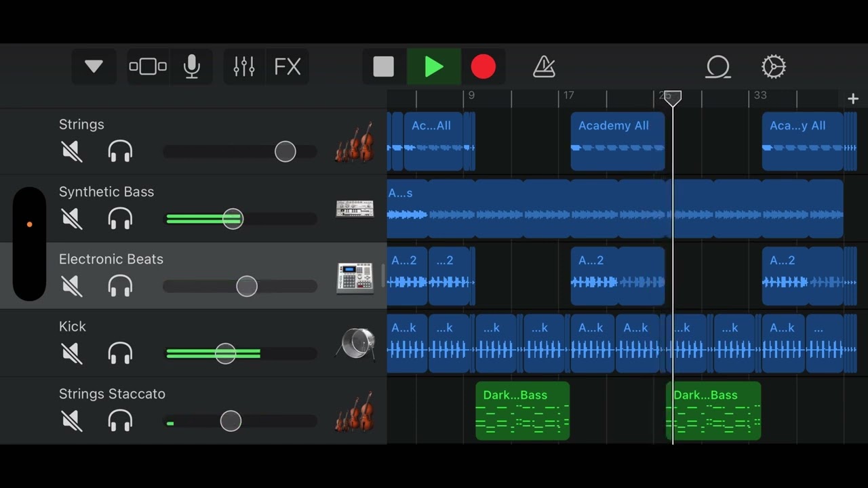Select first 'A...2' Electronic Beats region

[407, 276]
